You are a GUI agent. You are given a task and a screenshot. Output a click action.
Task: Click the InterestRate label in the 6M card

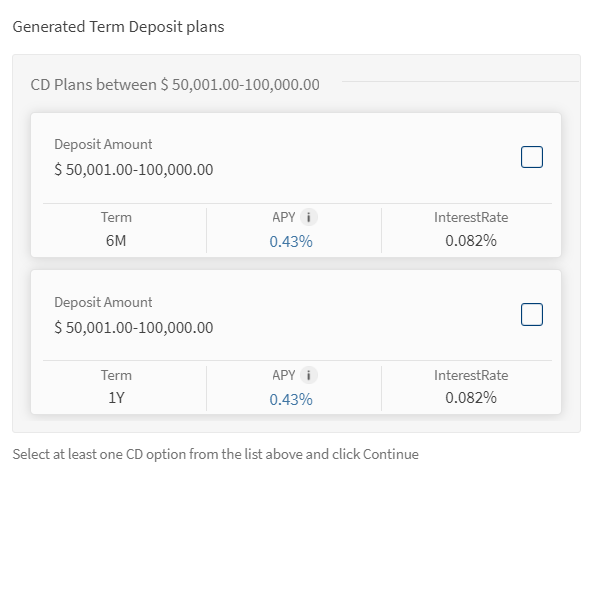471,217
